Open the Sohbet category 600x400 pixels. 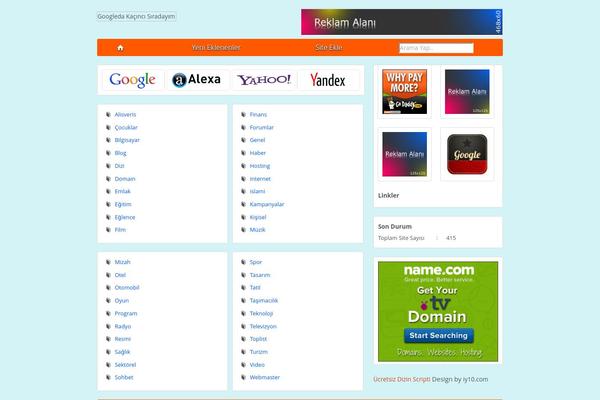(124, 377)
